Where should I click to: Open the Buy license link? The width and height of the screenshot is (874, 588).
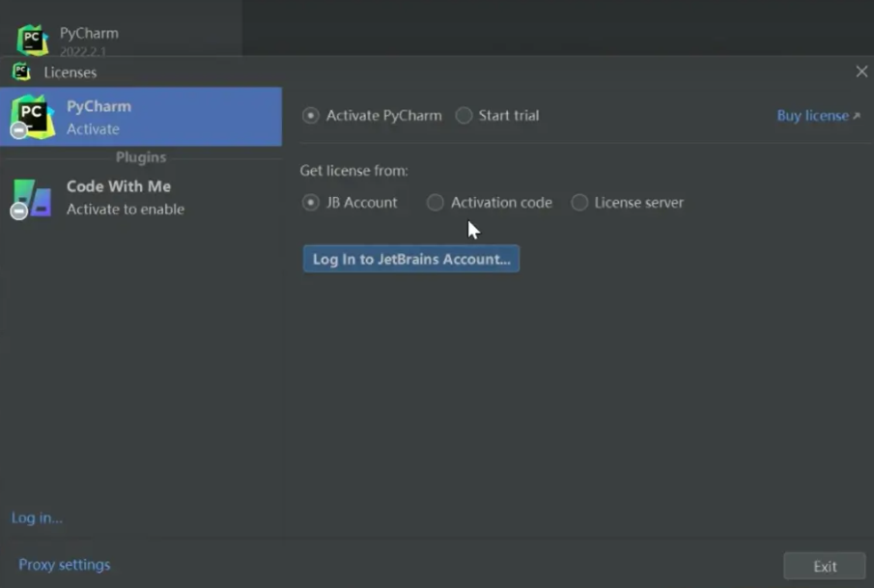pos(812,116)
